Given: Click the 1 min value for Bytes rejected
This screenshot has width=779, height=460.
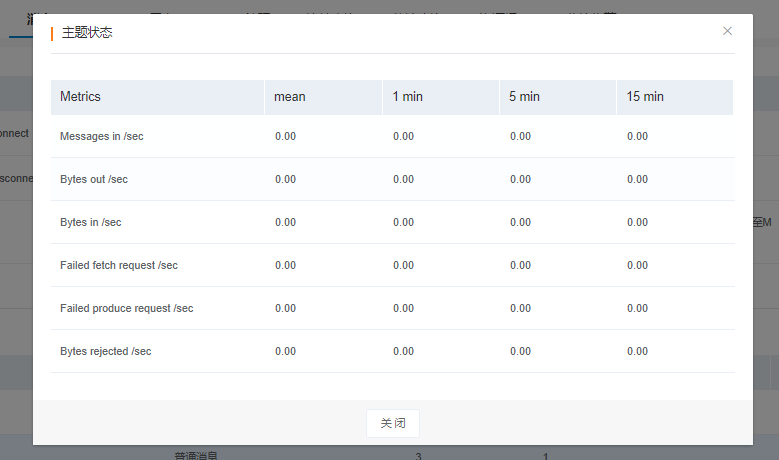Looking at the screenshot, I should tap(403, 351).
